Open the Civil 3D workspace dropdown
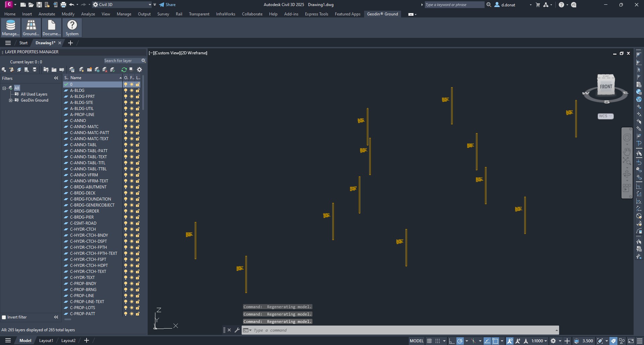 pyautogui.click(x=150, y=5)
